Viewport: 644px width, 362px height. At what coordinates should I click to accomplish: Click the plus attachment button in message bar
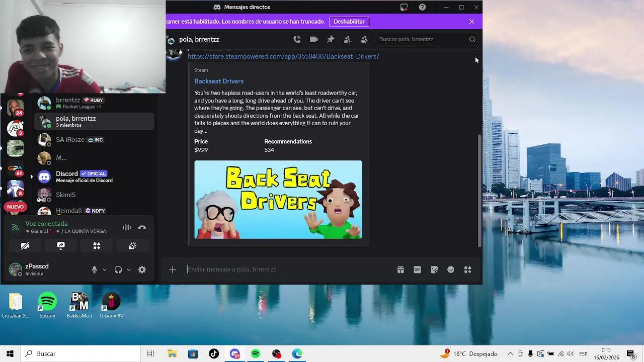pyautogui.click(x=173, y=270)
